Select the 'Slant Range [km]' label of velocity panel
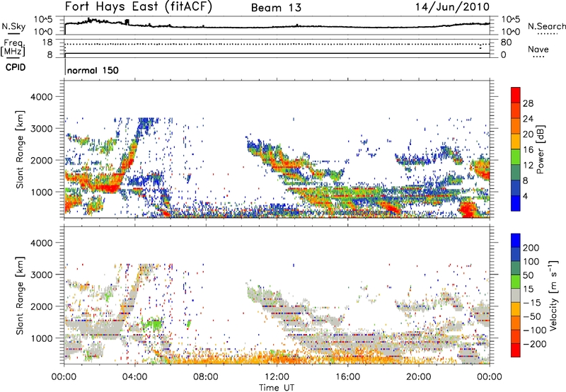 coord(20,296)
